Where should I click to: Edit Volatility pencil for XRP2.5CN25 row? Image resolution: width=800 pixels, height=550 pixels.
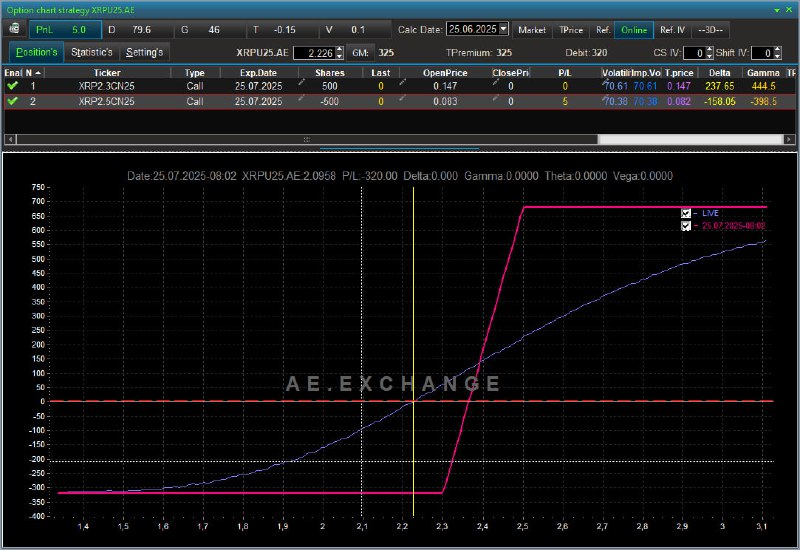tap(605, 97)
